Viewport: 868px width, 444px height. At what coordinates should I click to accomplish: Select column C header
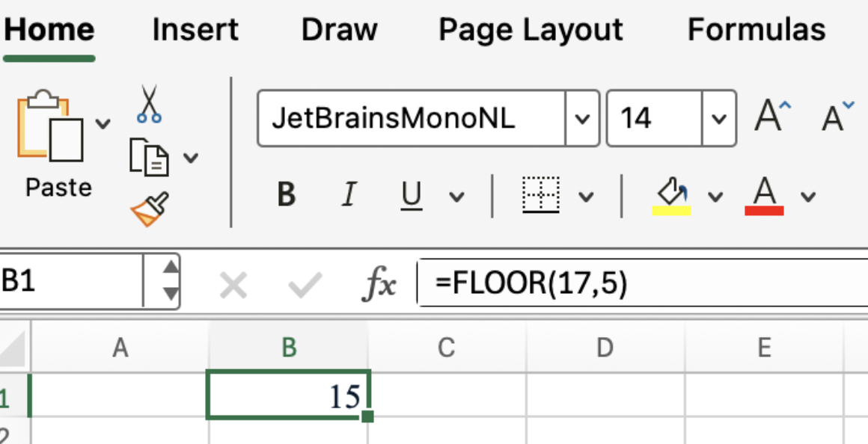pos(446,348)
